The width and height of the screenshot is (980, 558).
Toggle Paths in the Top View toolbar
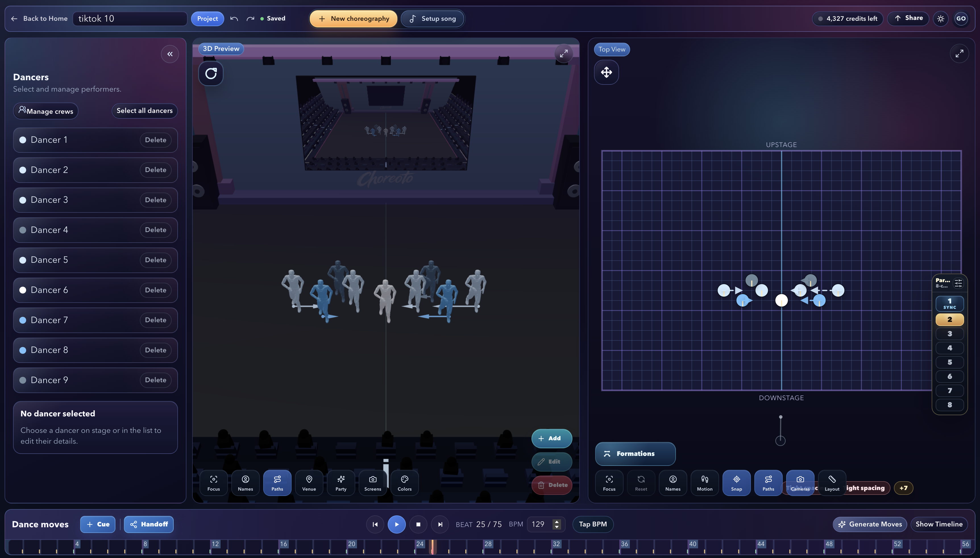(768, 483)
